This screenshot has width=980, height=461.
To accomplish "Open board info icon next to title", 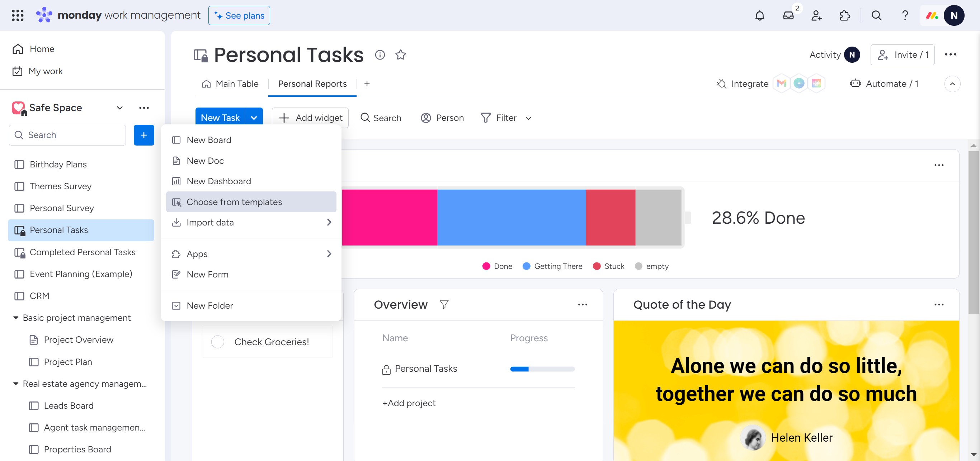I will tap(380, 55).
